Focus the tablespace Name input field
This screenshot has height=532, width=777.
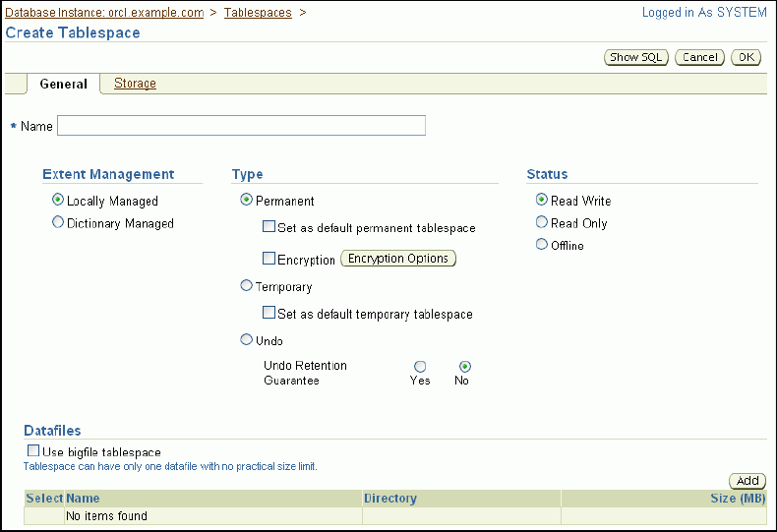click(x=241, y=125)
